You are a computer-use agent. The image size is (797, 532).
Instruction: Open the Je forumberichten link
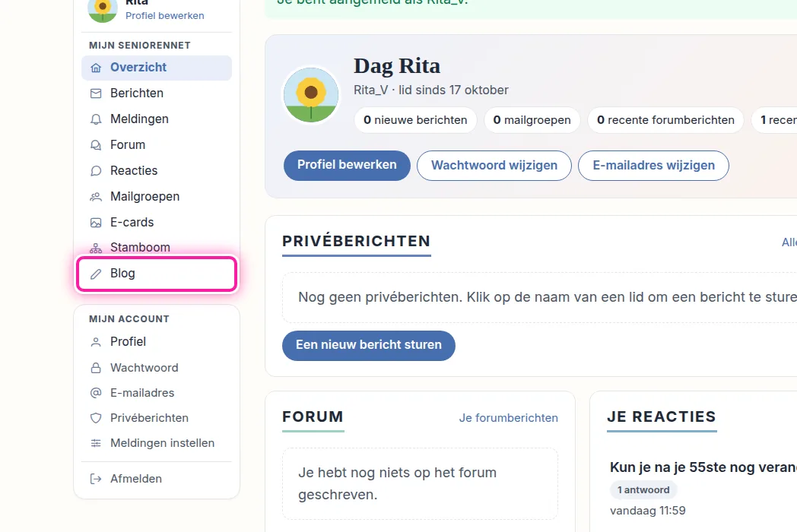(508, 418)
